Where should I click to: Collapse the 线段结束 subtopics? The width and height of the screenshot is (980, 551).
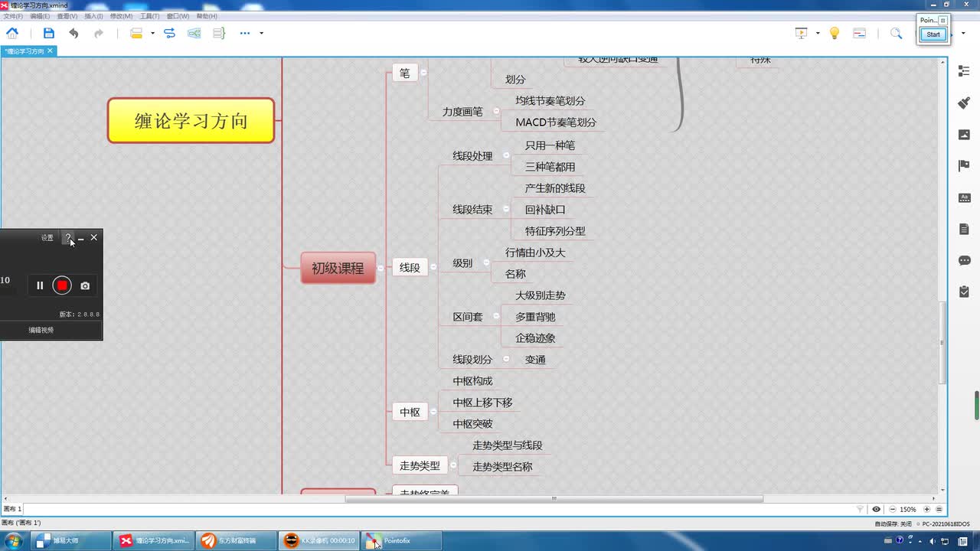tap(506, 209)
